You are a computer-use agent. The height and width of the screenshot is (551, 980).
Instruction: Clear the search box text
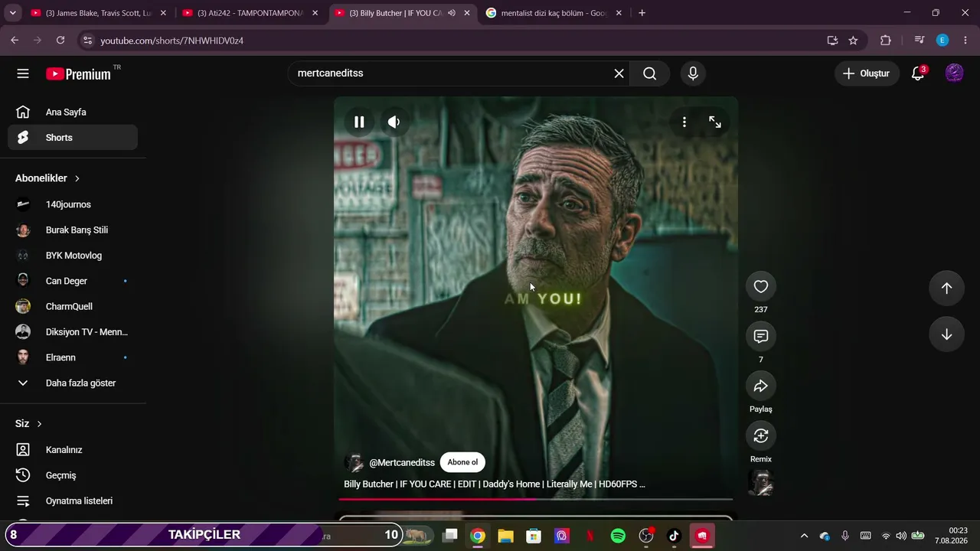(619, 73)
